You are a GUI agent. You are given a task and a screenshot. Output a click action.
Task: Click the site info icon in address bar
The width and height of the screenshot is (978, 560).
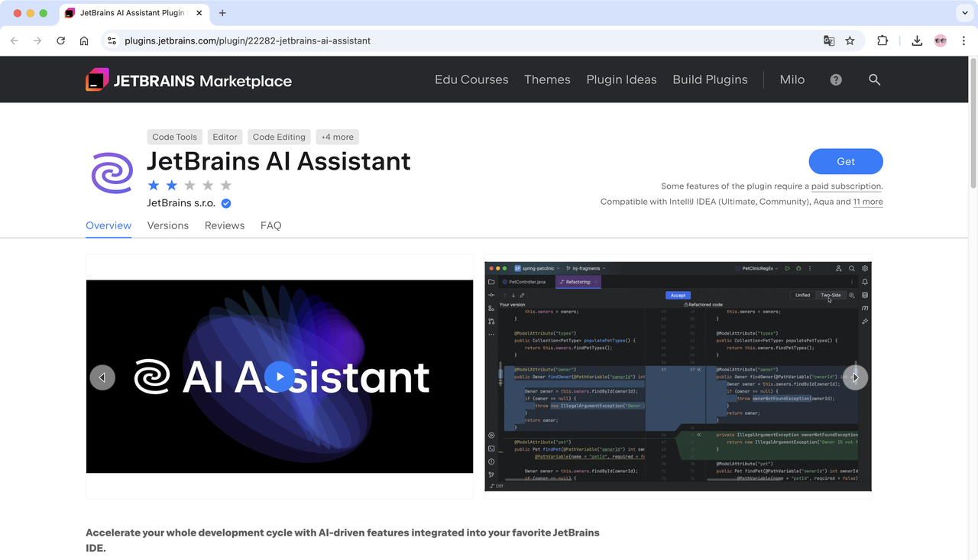click(112, 40)
